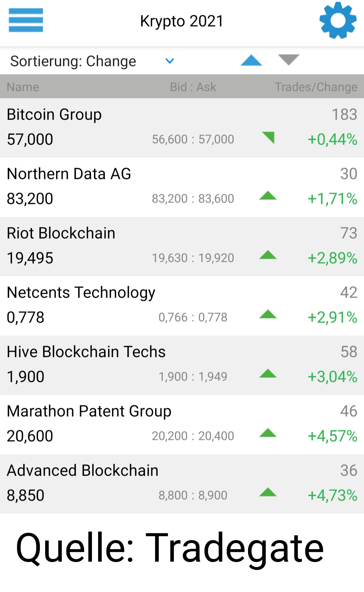Image resolution: width=364 pixels, height=592 pixels.
Task: Open the Advanced Blockchain stock entry
Action: pyautogui.click(x=83, y=471)
